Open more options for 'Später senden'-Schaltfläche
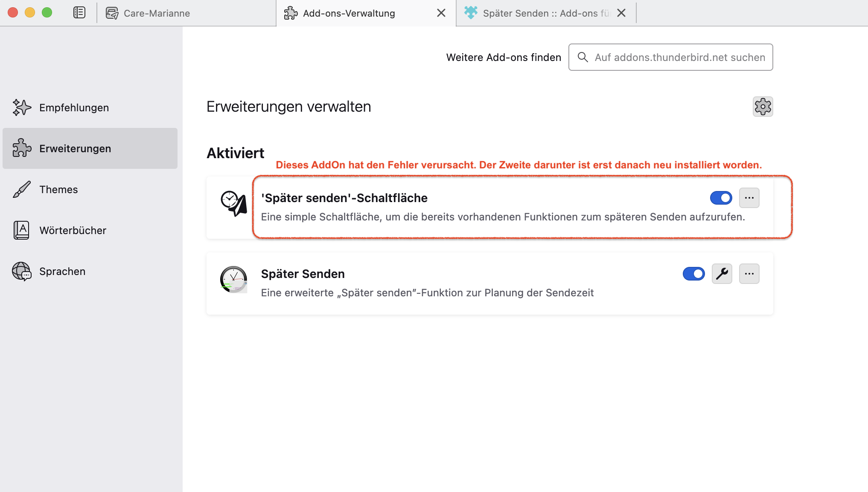The image size is (868, 492). click(x=749, y=198)
